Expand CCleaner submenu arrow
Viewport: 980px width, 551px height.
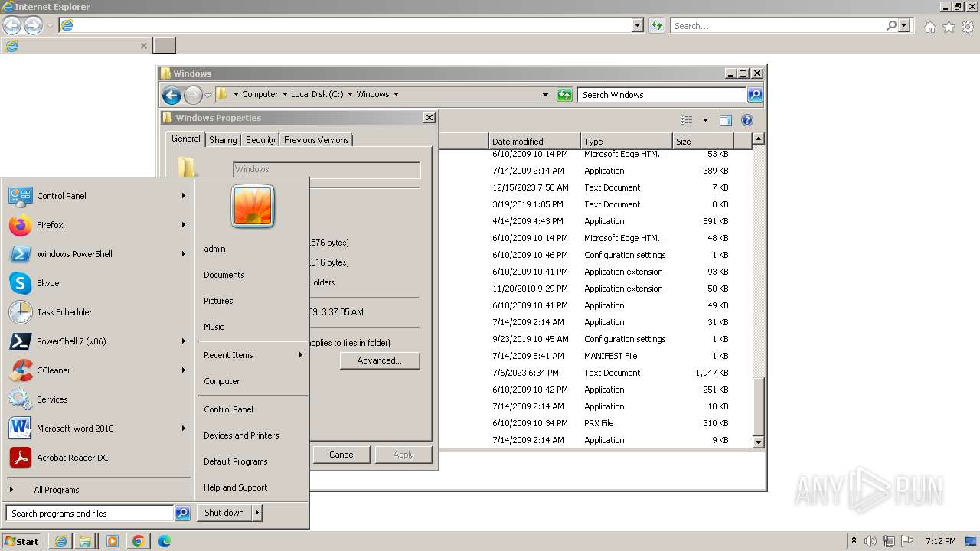point(184,370)
